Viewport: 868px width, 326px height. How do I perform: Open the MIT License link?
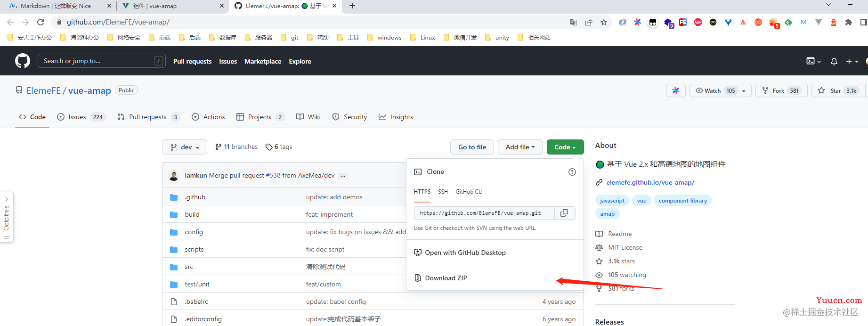coord(625,247)
